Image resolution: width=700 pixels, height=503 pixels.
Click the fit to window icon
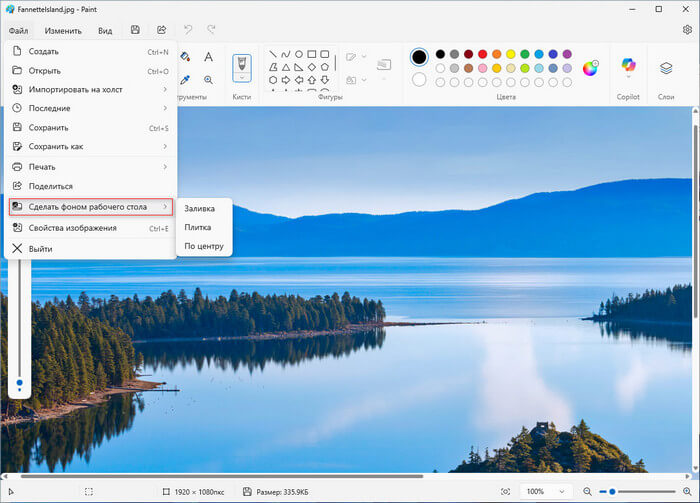tap(505, 492)
